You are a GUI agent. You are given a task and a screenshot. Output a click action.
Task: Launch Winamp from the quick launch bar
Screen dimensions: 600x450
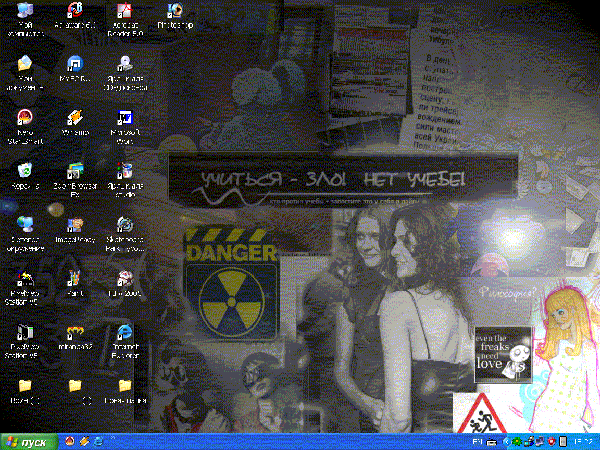[x=84, y=442]
